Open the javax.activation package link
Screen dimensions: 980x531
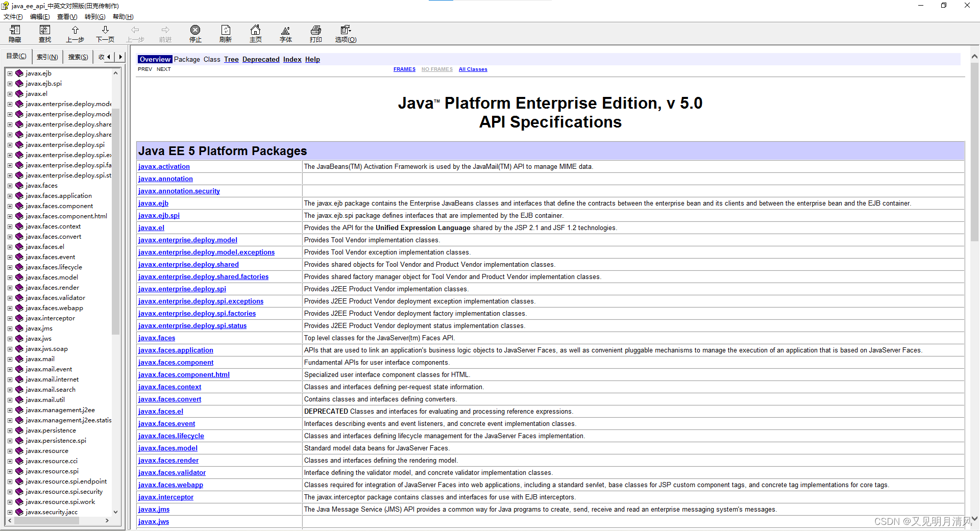164,166
